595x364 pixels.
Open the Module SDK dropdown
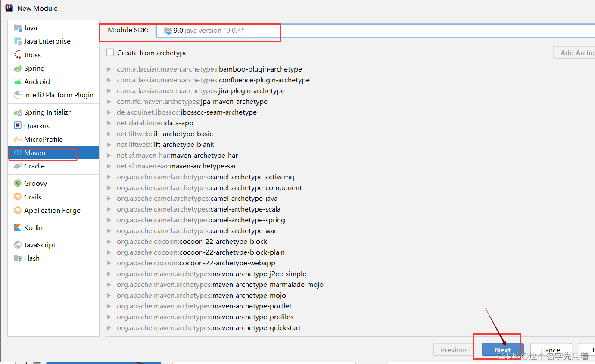click(375, 31)
